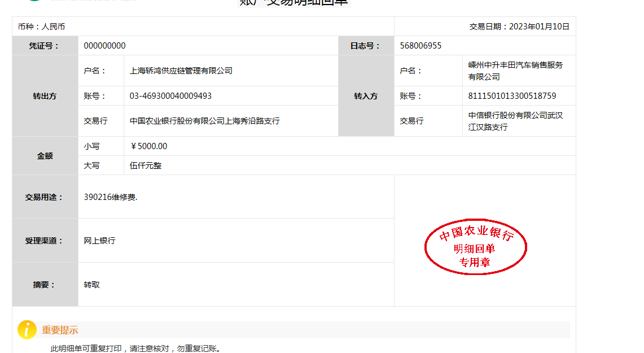Click amount in words 伍仟元整

146,165
